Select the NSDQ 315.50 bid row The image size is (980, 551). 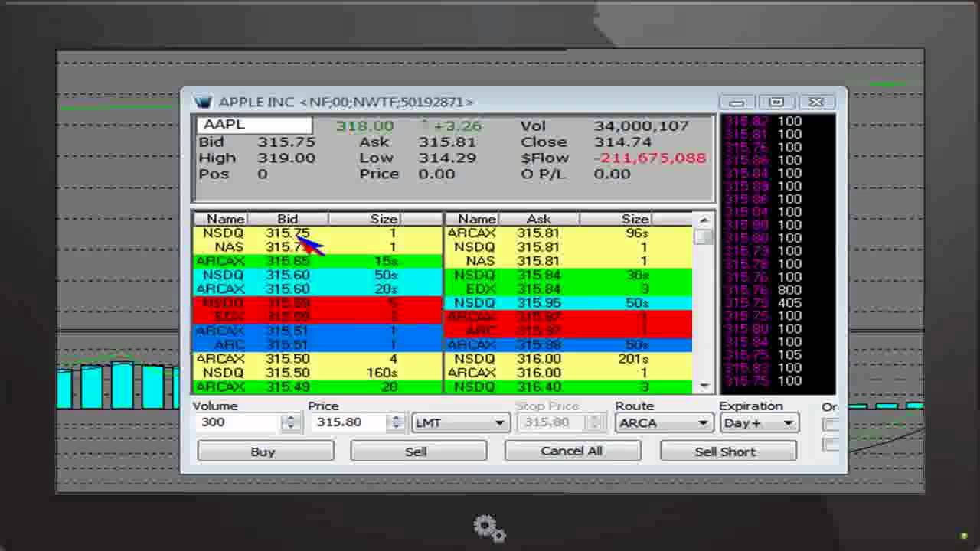pos(317,372)
